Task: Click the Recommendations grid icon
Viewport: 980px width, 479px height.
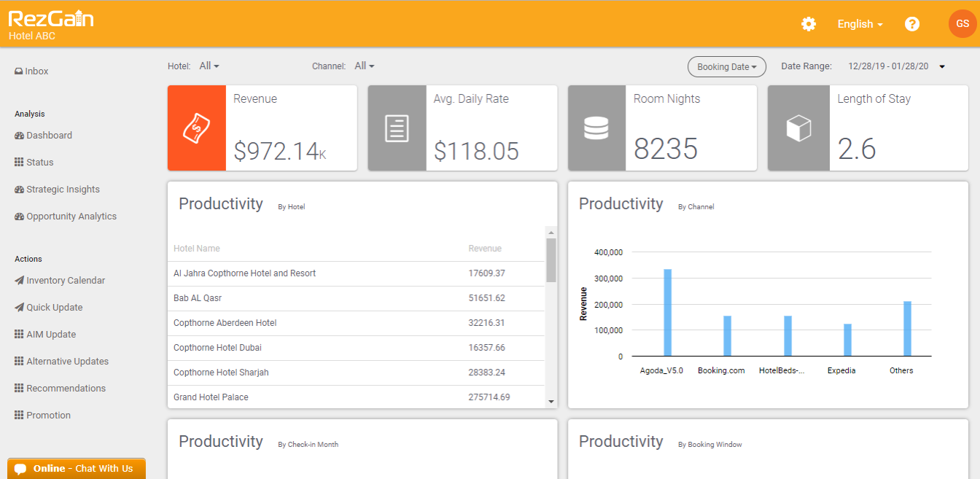Action: pos(19,389)
